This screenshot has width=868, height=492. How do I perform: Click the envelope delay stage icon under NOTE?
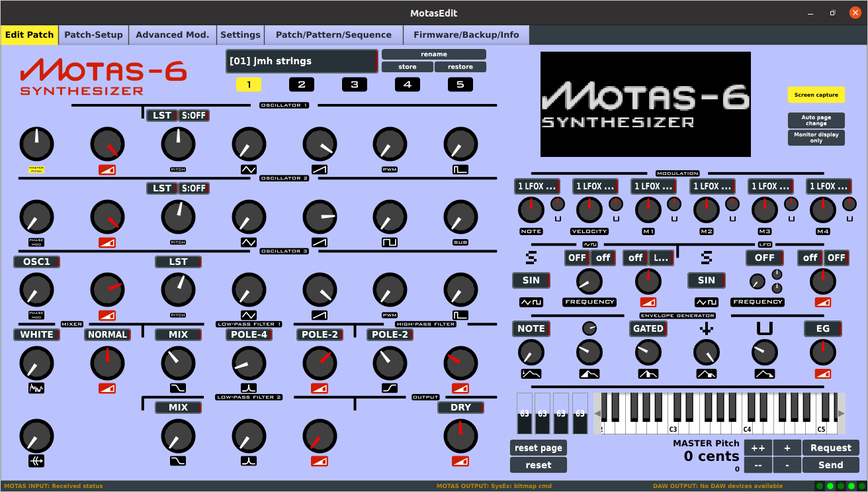pos(531,374)
